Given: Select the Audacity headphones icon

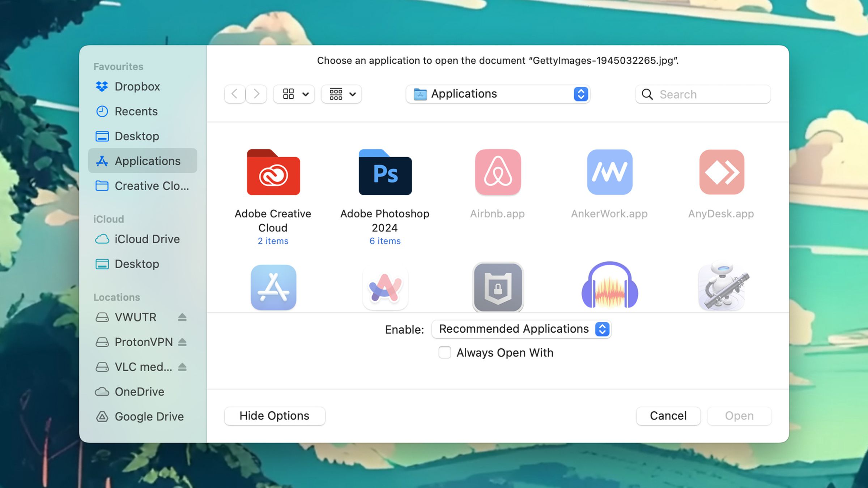Looking at the screenshot, I should pos(609,287).
